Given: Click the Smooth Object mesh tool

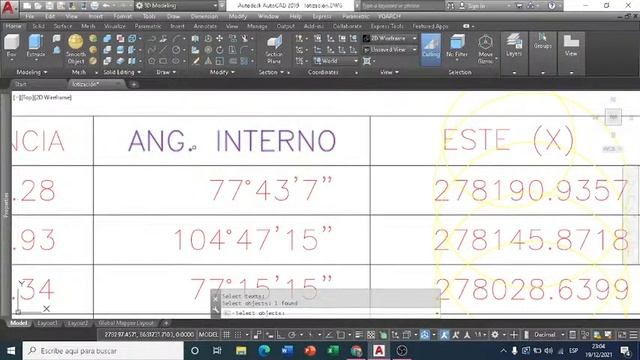Looking at the screenshot, I should pyautogui.click(x=76, y=49).
